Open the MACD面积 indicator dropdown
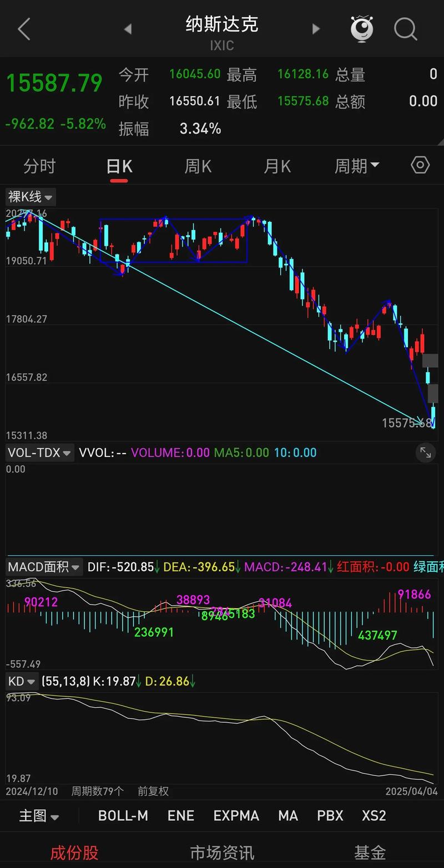The width and height of the screenshot is (444, 868). (x=44, y=567)
